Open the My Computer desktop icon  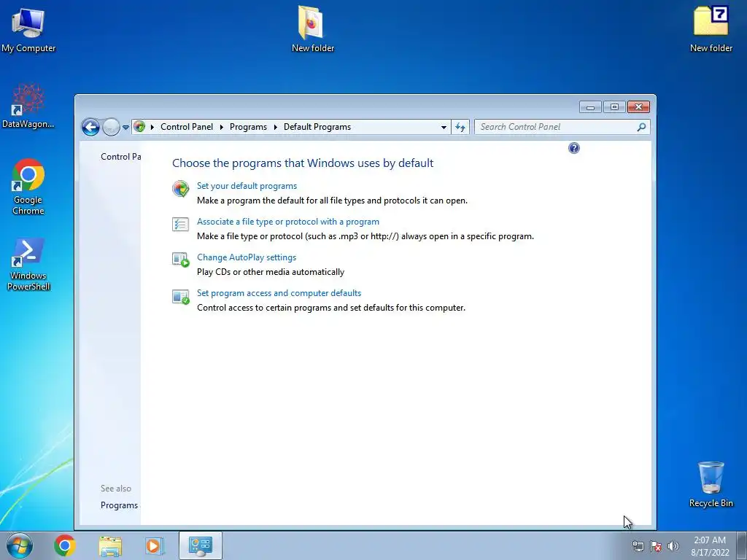point(28,30)
